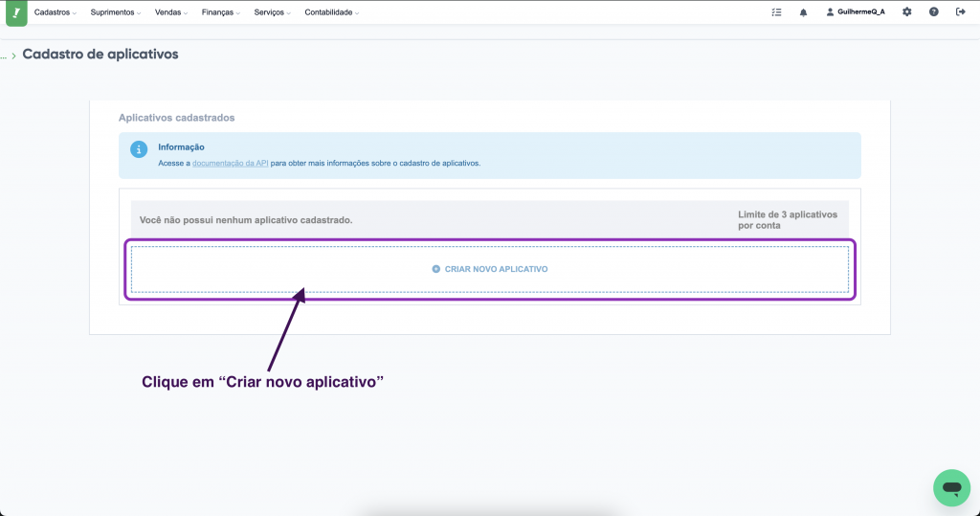The image size is (980, 516).
Task: Expand the Suprimentos dropdown menu
Action: pos(115,12)
